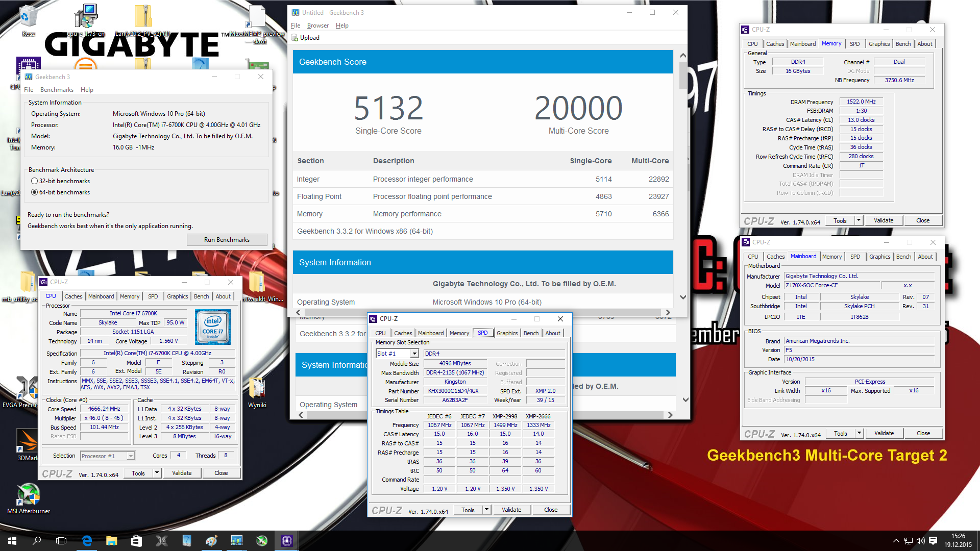The height and width of the screenshot is (551, 980).
Task: Click the taskbar clock showing 15:26
Action: [x=958, y=541]
